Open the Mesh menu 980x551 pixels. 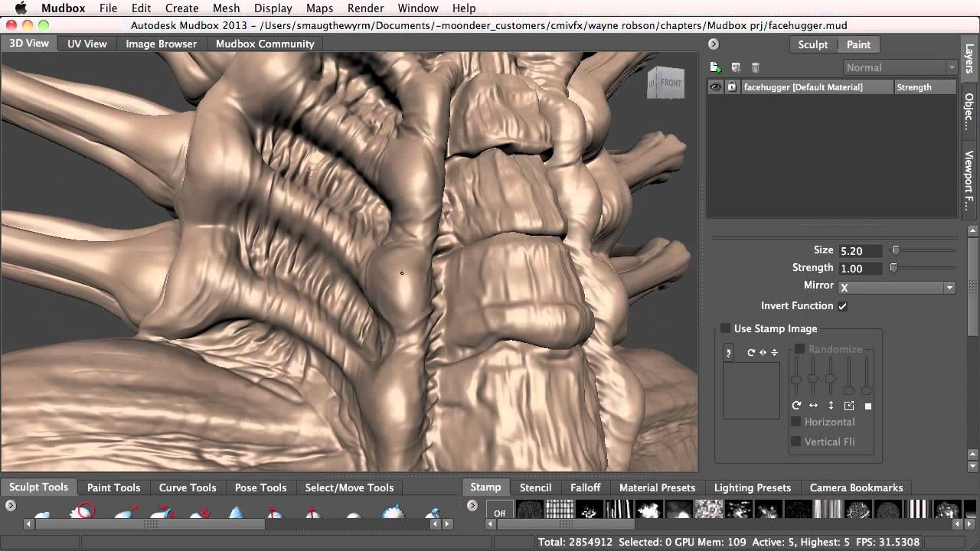click(x=226, y=8)
